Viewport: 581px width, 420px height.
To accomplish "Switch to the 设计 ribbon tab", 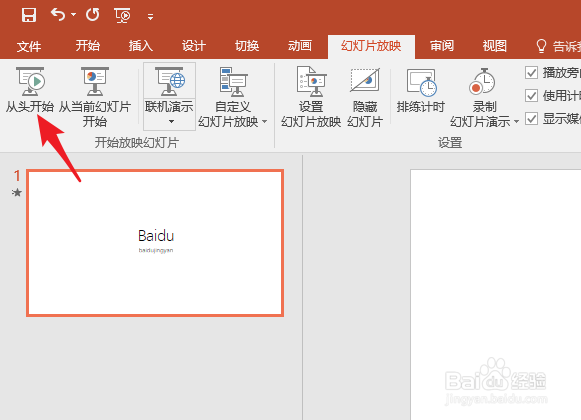I will pyautogui.click(x=194, y=46).
